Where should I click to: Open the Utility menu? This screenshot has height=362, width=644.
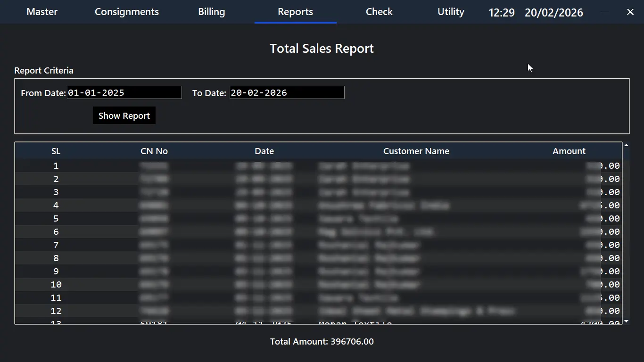pos(451,12)
